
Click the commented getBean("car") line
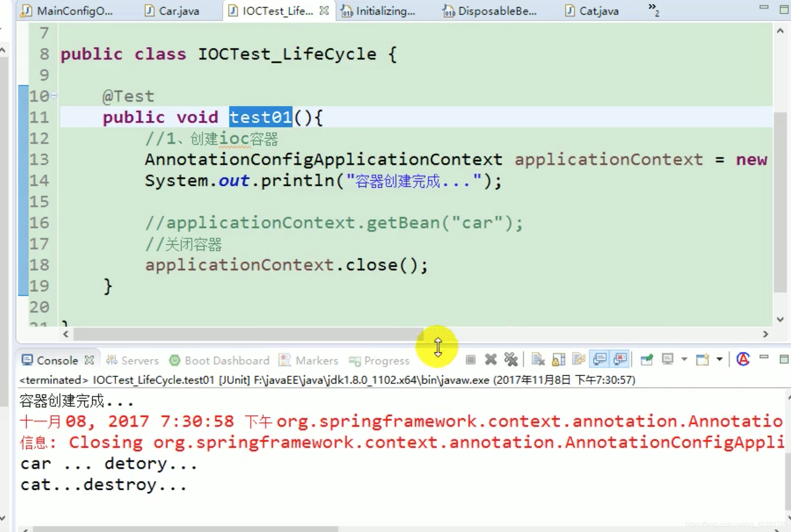pos(333,223)
